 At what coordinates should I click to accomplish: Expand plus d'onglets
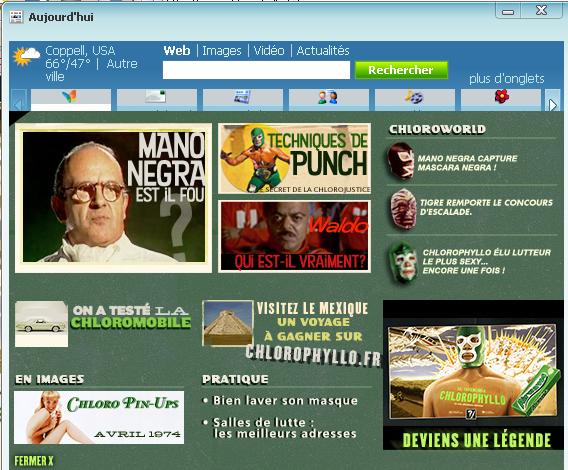[506, 79]
